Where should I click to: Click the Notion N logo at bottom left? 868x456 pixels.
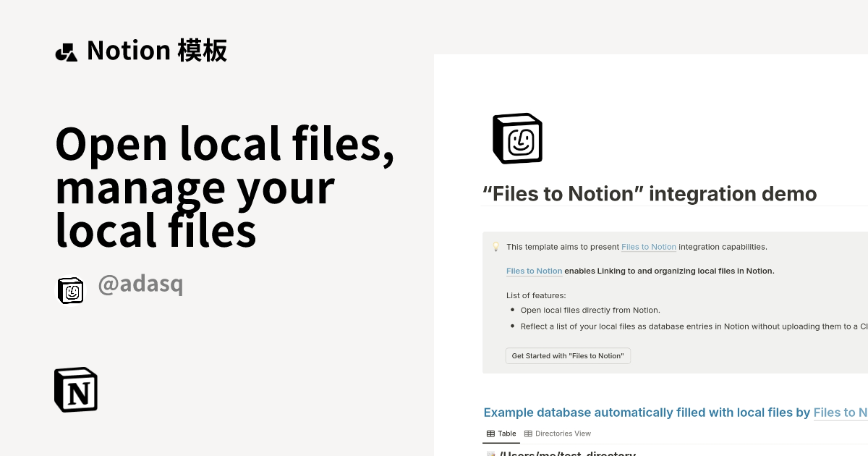[x=75, y=389]
